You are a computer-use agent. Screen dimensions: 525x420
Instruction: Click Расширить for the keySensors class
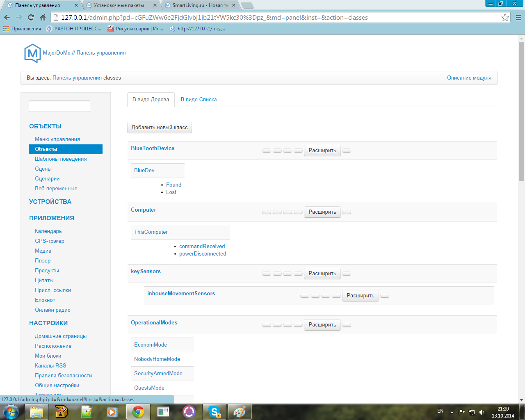(x=322, y=274)
